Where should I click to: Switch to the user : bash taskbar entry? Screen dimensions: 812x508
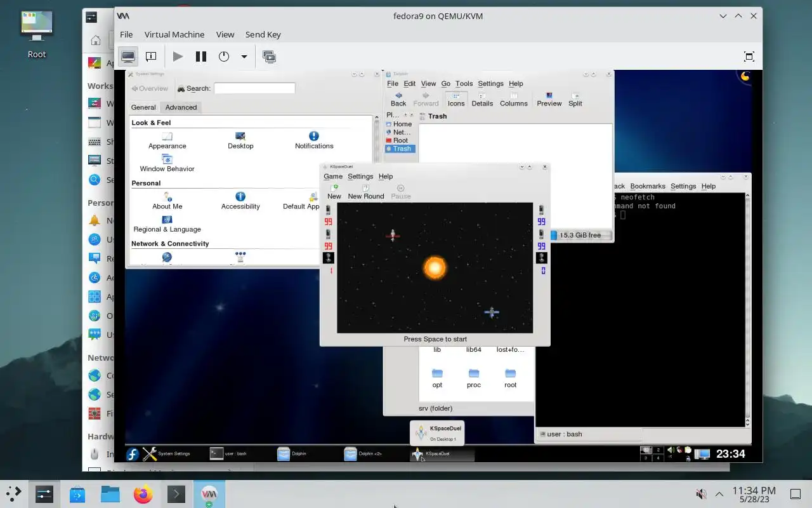click(240, 454)
